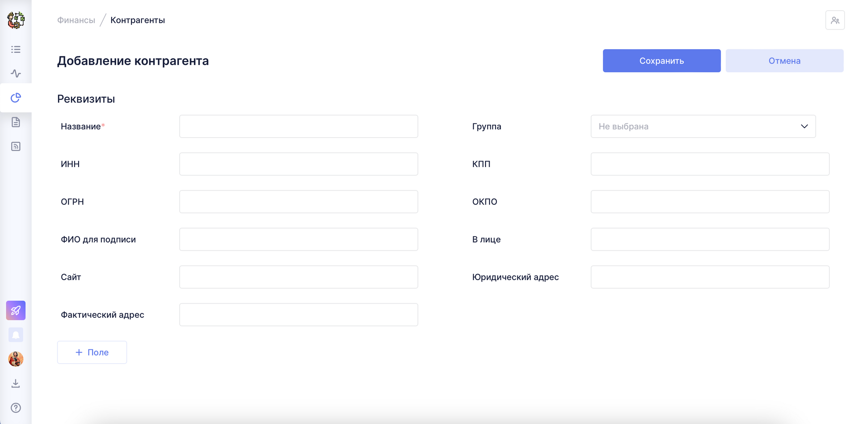Open notifications bell icon

click(16, 335)
